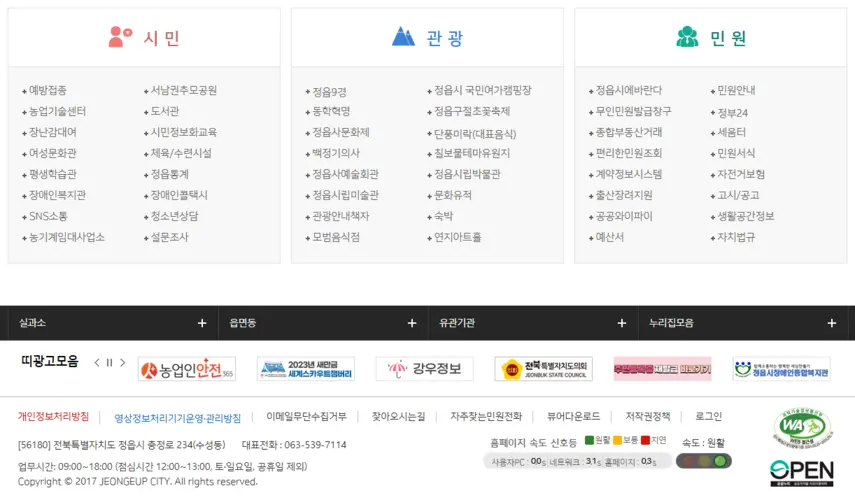This screenshot has width=855, height=500.
Task: Open 청소년상담 link
Action: point(174,216)
